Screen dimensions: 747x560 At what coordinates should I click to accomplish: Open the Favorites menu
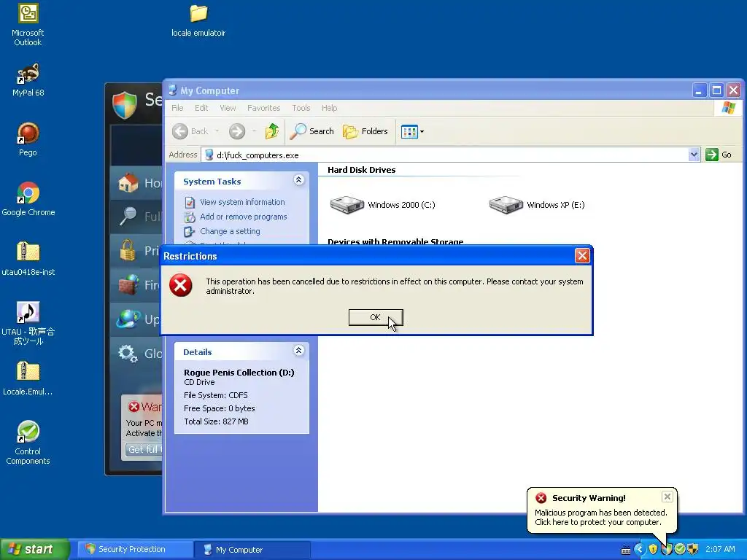tap(263, 108)
